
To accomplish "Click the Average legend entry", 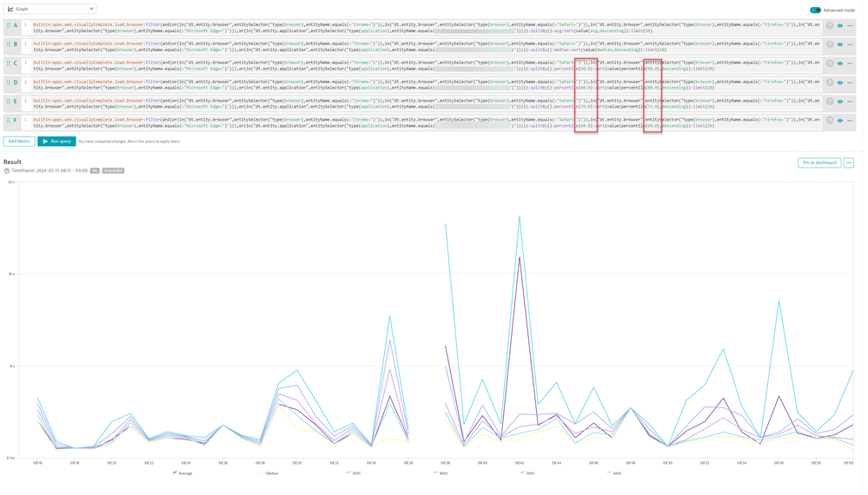I will (182, 473).
